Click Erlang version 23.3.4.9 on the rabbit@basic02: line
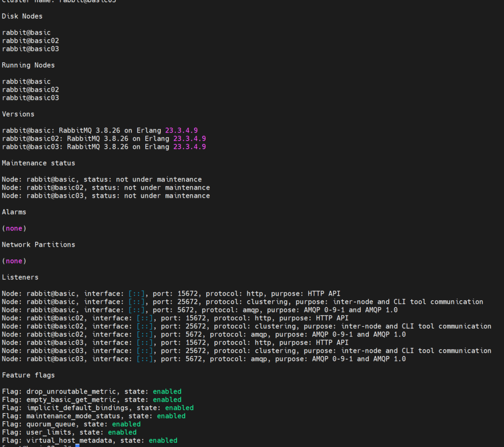This screenshot has height=447, width=504. click(190, 139)
